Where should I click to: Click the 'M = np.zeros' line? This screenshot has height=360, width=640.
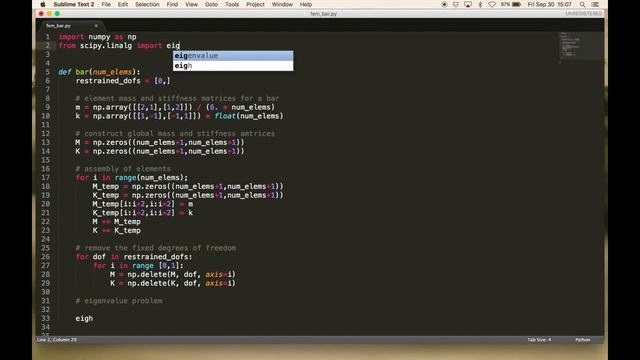(160, 142)
